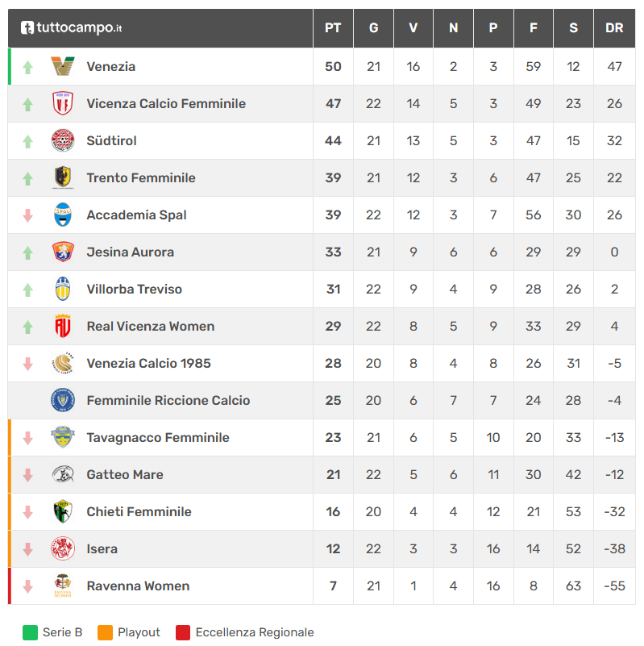This screenshot has width=644, height=646.
Task: Click the DR column header
Action: tap(614, 28)
